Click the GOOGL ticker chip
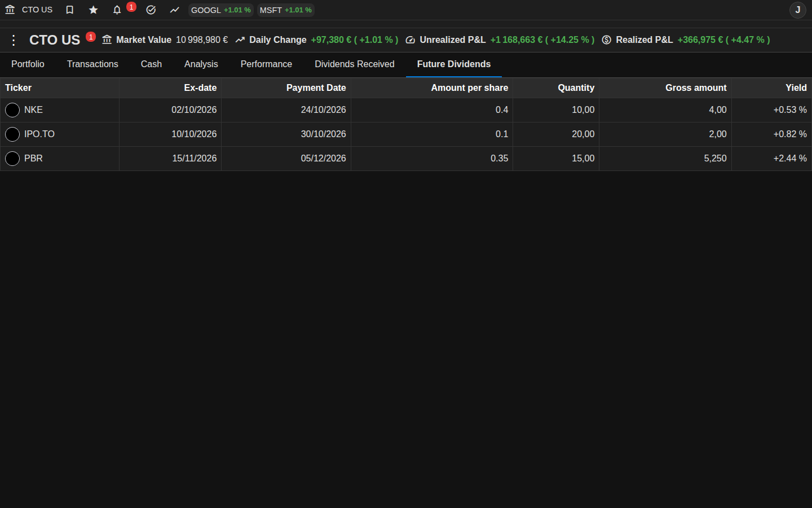This screenshot has width=812, height=508. pos(220,10)
